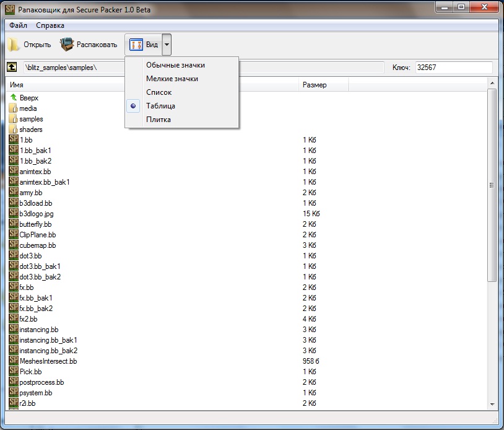
Task: Click the Открыть button label
Action: (x=37, y=45)
